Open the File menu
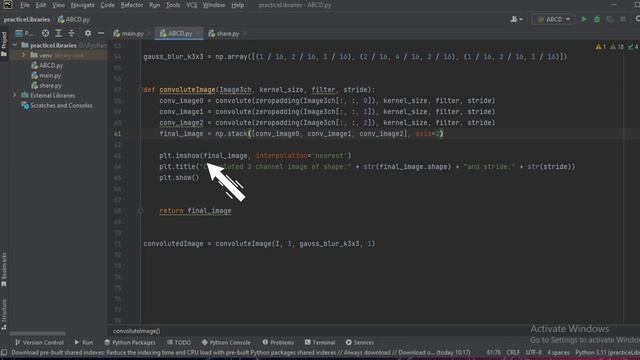 pos(25,5)
